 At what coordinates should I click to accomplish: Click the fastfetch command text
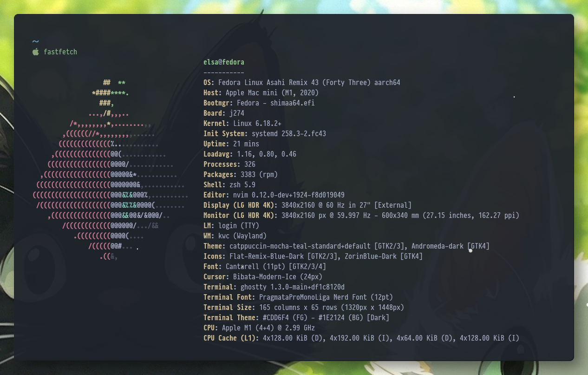(60, 52)
